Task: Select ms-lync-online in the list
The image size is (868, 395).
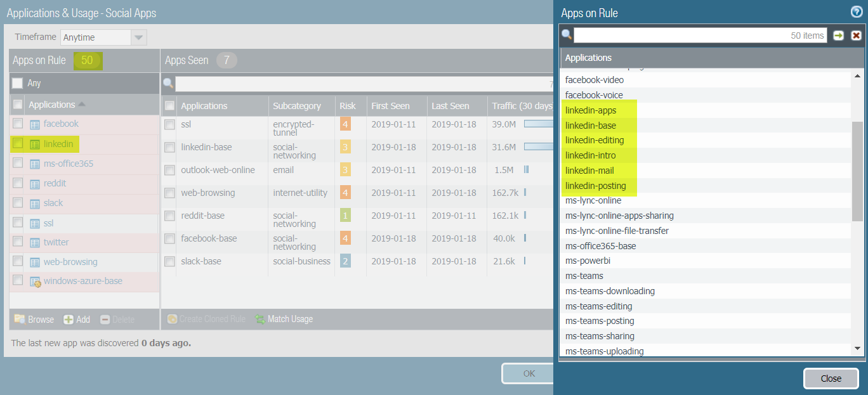Action: (593, 200)
